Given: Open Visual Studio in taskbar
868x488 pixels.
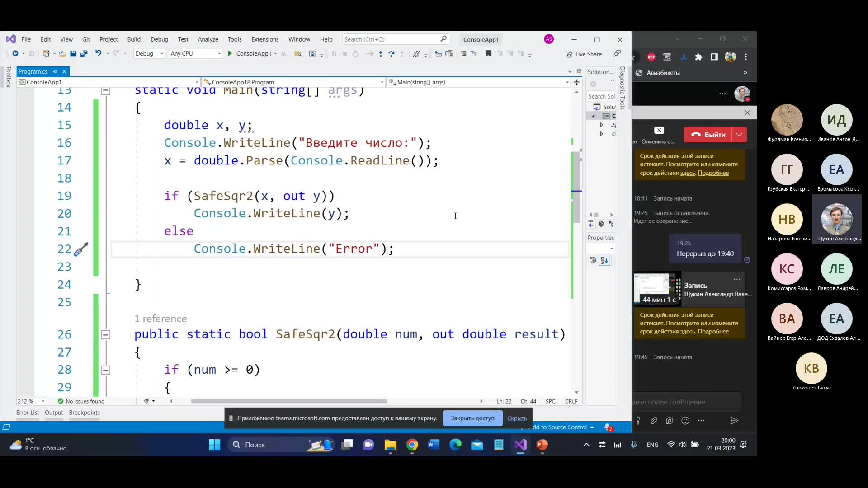Looking at the screenshot, I should pos(520,445).
